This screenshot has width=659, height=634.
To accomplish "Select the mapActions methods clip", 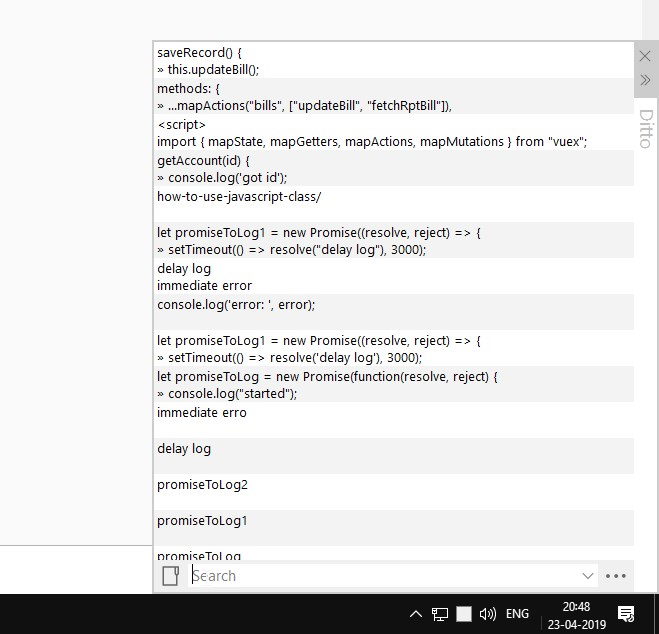I will click(394, 96).
